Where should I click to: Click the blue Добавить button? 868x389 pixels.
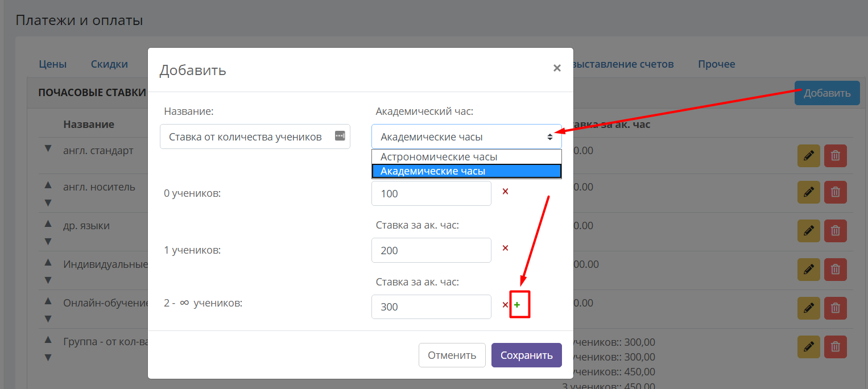click(827, 93)
